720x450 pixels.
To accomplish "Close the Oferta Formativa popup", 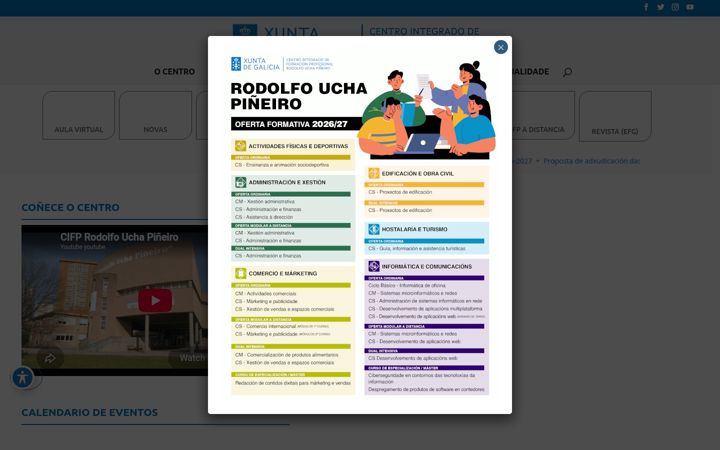I will click(x=501, y=47).
